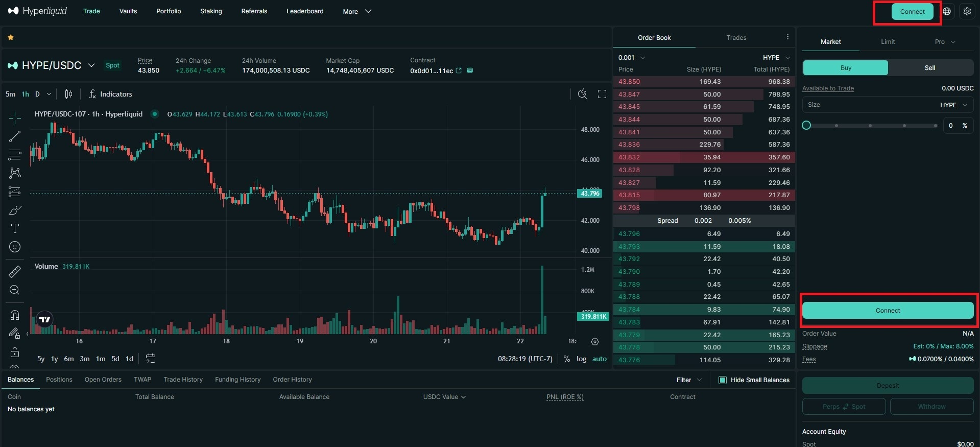Toggle Hide Small Balances checkbox
The width and height of the screenshot is (980, 447).
(x=723, y=380)
